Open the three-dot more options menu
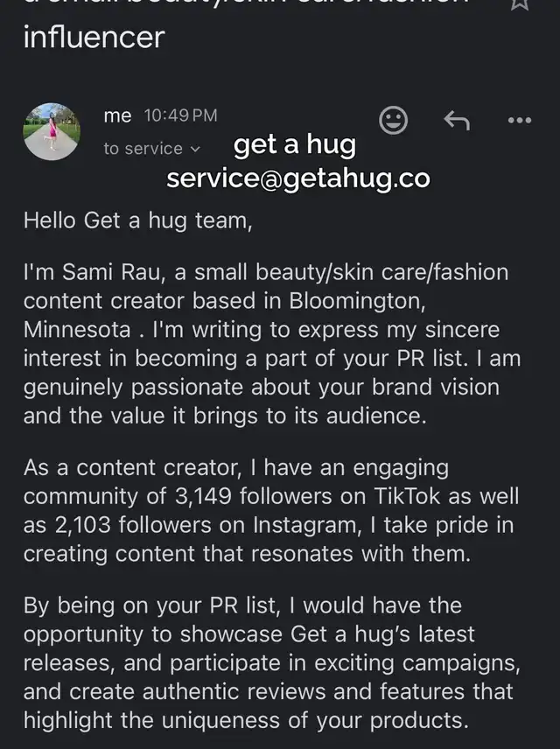The image size is (560, 749). 520,121
